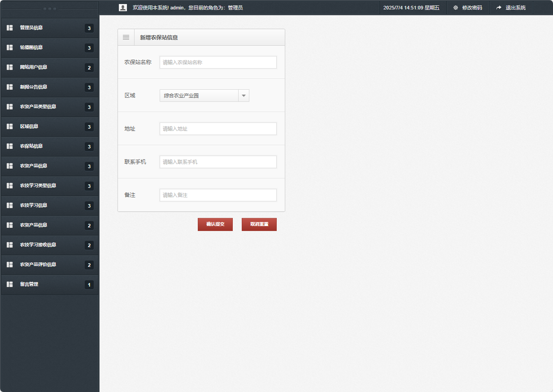Click the icon beside 管理员信息
Image resolution: width=553 pixels, height=392 pixels.
pyautogui.click(x=9, y=28)
